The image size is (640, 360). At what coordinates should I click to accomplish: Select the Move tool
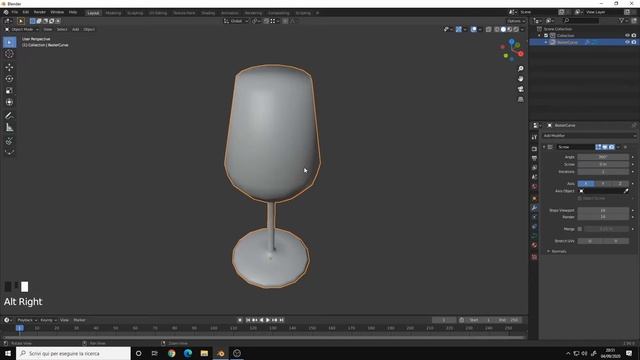tap(9, 67)
